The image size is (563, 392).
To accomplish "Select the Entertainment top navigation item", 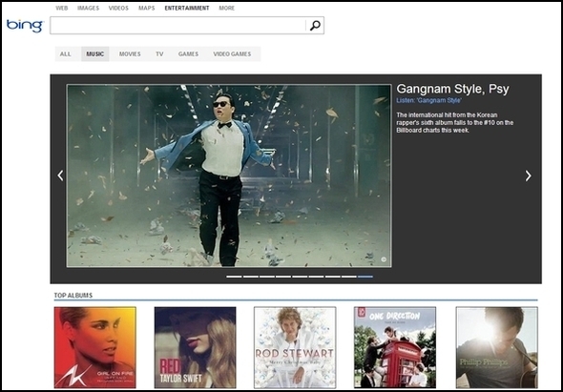I will tap(187, 8).
